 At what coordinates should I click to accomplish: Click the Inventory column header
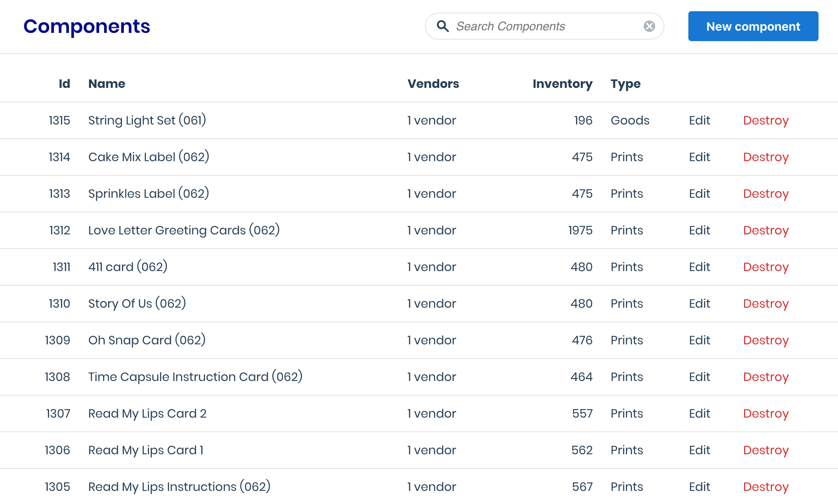[x=562, y=84]
